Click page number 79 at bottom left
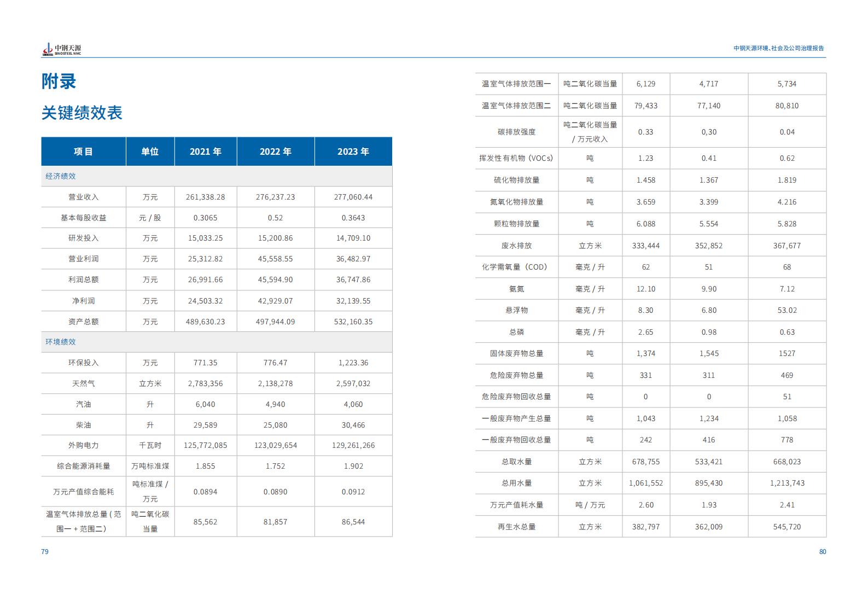The image size is (868, 589). (x=45, y=552)
